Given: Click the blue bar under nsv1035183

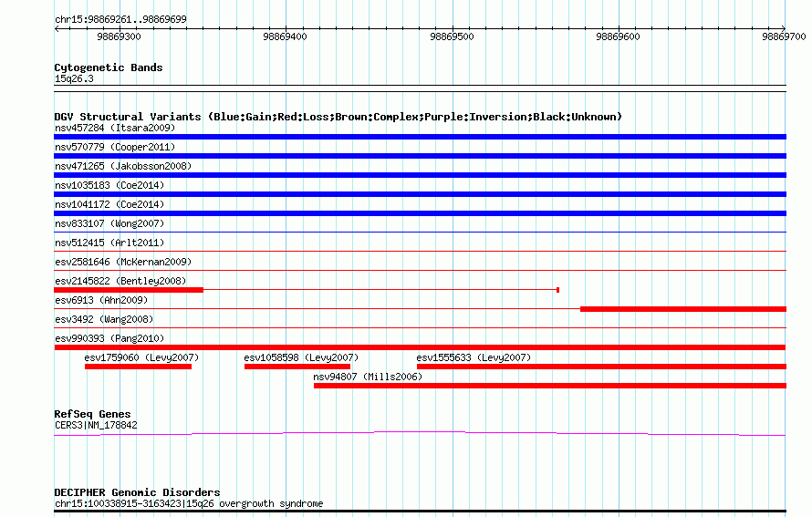Looking at the screenshot, I should coord(420,194).
